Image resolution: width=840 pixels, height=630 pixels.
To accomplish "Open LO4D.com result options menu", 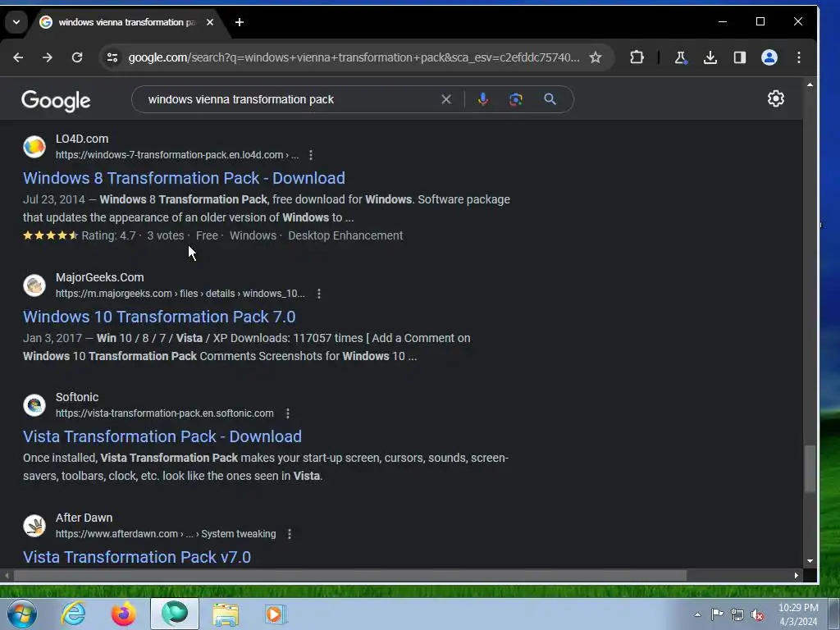I will click(311, 155).
